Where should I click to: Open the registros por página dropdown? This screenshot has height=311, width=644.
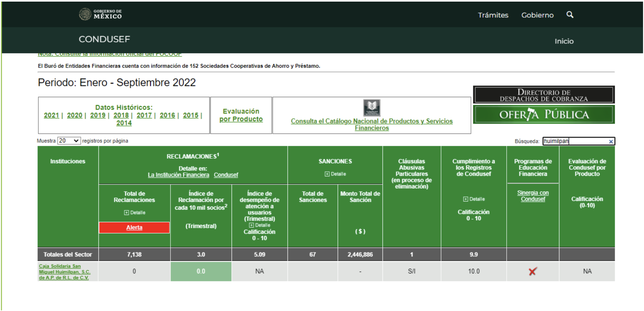[x=69, y=141]
